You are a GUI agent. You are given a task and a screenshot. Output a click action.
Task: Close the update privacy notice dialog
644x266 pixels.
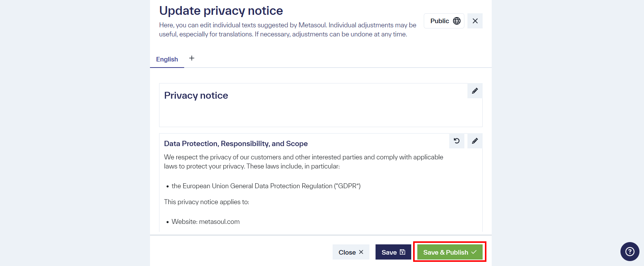pos(350,252)
